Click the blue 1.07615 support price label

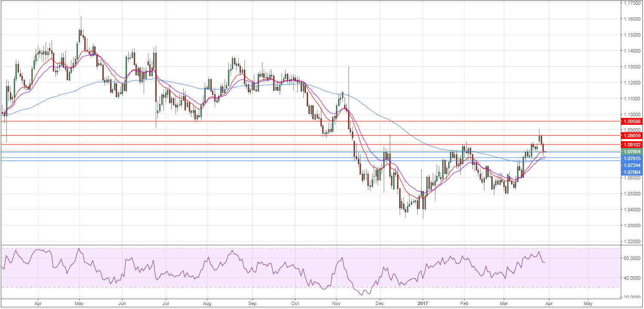coord(632,158)
